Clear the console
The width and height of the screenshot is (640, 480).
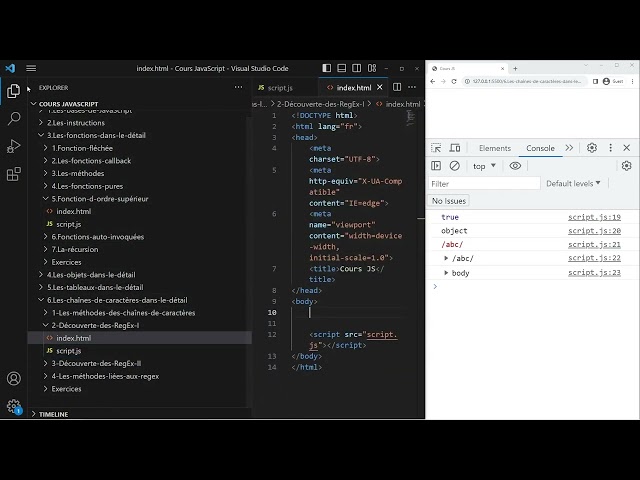point(455,166)
